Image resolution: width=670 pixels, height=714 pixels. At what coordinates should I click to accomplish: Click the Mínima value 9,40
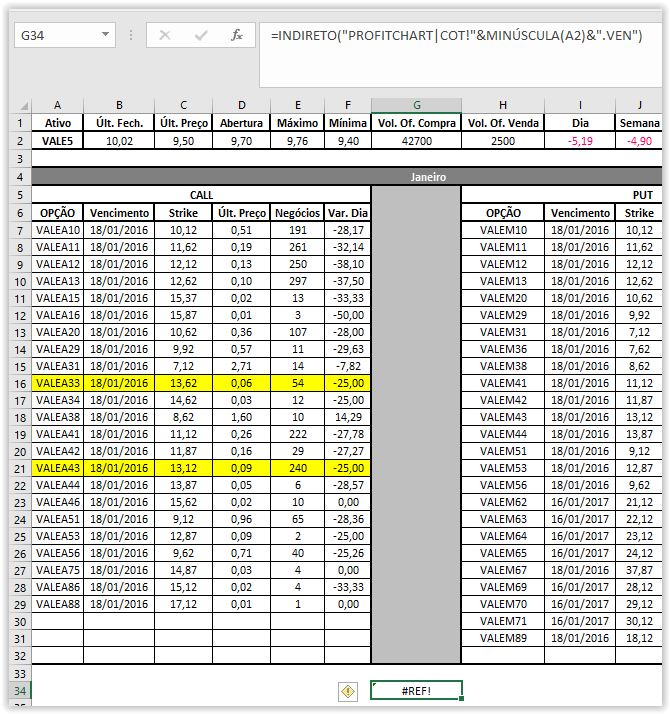[348, 141]
